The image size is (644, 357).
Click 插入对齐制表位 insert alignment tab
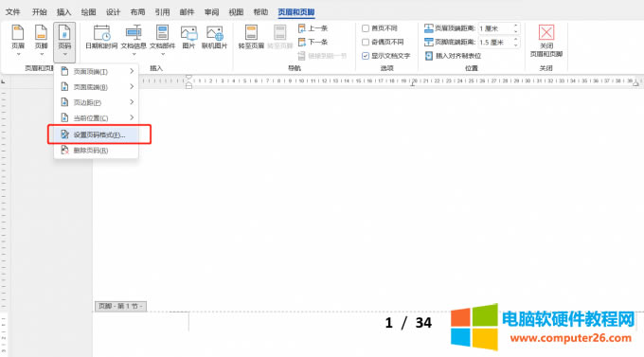[453, 56]
